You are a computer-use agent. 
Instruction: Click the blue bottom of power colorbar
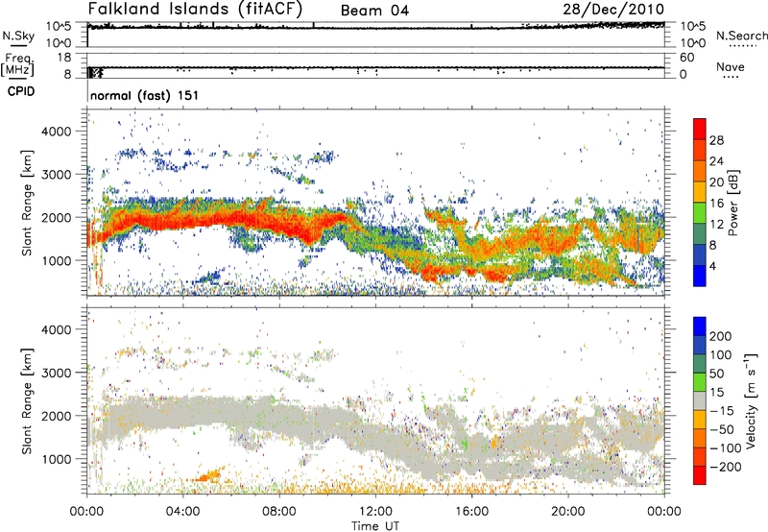click(x=700, y=276)
